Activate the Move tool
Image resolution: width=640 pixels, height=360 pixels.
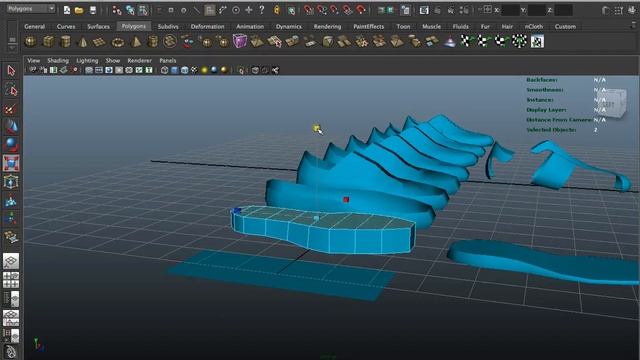[x=11, y=127]
